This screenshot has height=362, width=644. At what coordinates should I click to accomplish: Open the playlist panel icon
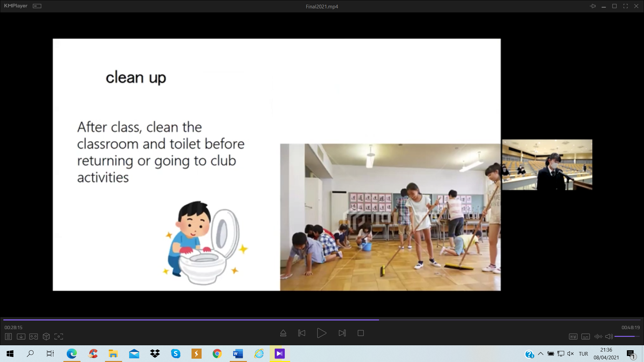tap(8, 336)
